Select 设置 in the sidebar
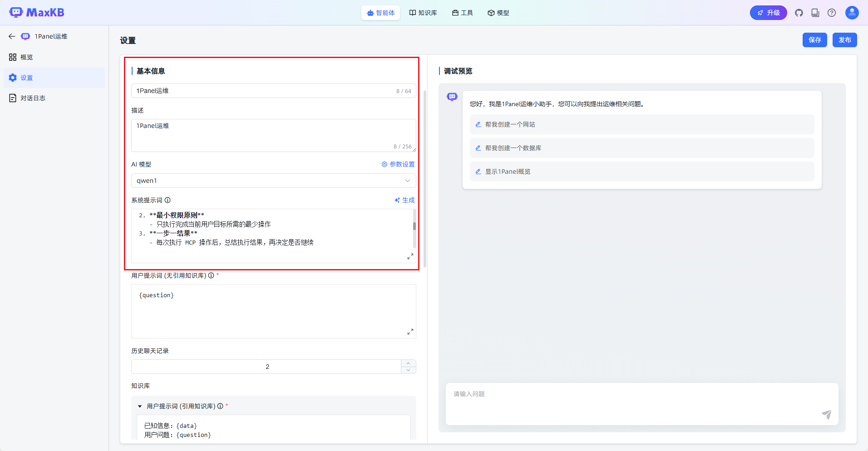 54,78
